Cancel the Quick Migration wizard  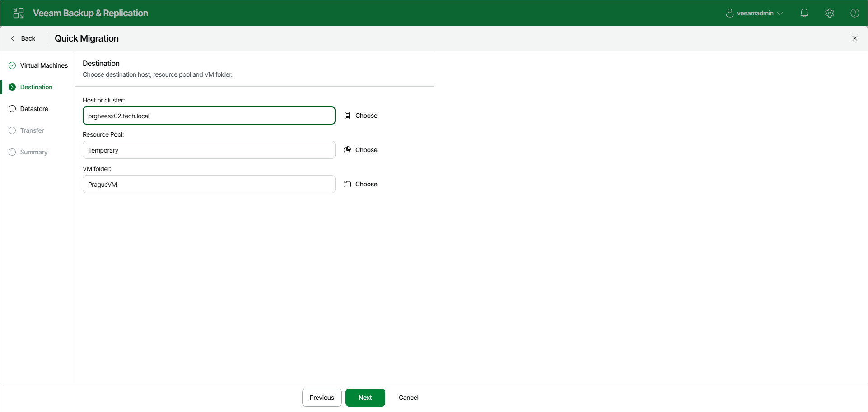pyautogui.click(x=408, y=398)
